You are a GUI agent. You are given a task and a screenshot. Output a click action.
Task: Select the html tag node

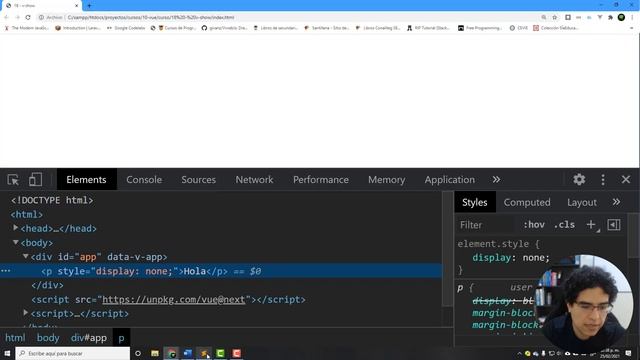27,214
